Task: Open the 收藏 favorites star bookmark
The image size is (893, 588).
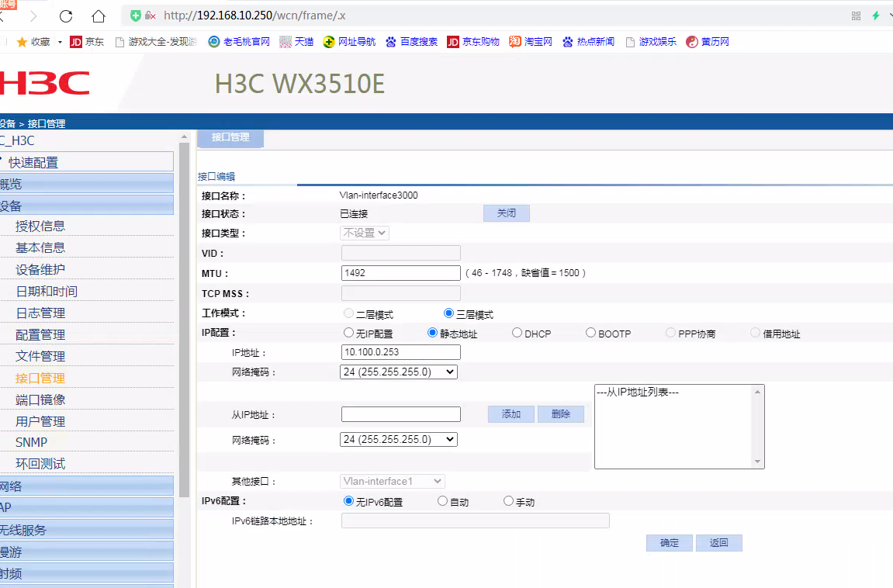Action: click(33, 42)
